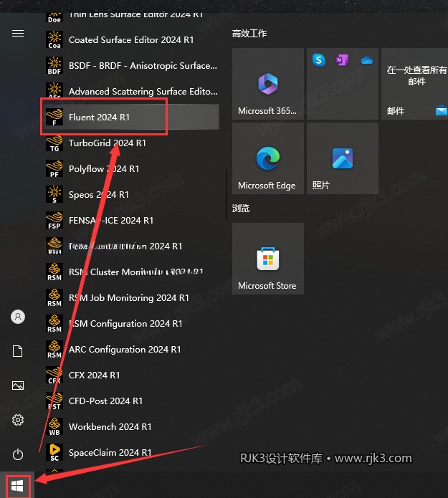The image size is (448, 498).
Task: Open Advanced Scattering Surface Editor entry
Action: pyautogui.click(x=130, y=91)
